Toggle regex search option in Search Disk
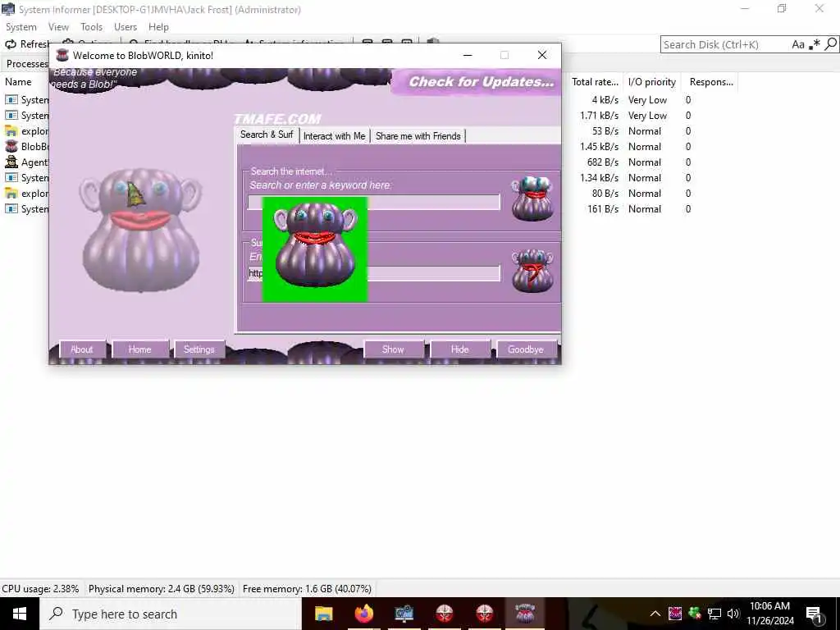840x630 pixels. [815, 44]
